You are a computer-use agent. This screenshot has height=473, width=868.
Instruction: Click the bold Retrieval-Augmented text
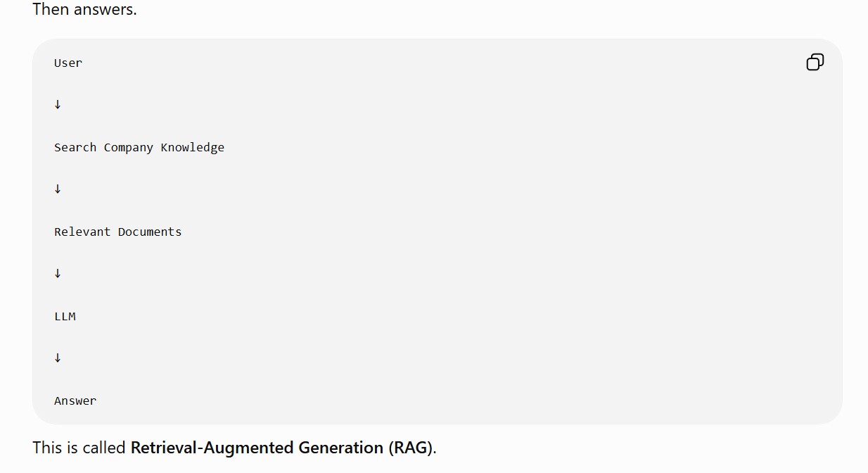tap(212, 448)
